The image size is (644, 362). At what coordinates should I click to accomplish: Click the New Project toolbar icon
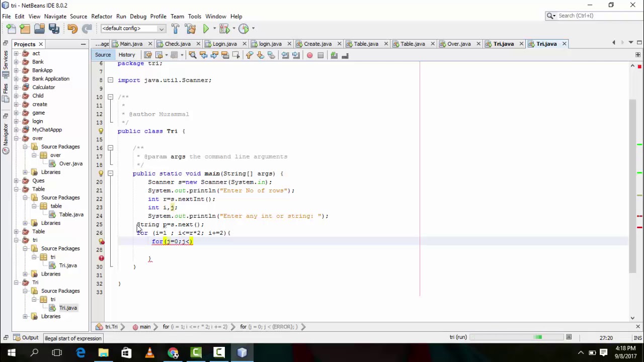pos(25,29)
